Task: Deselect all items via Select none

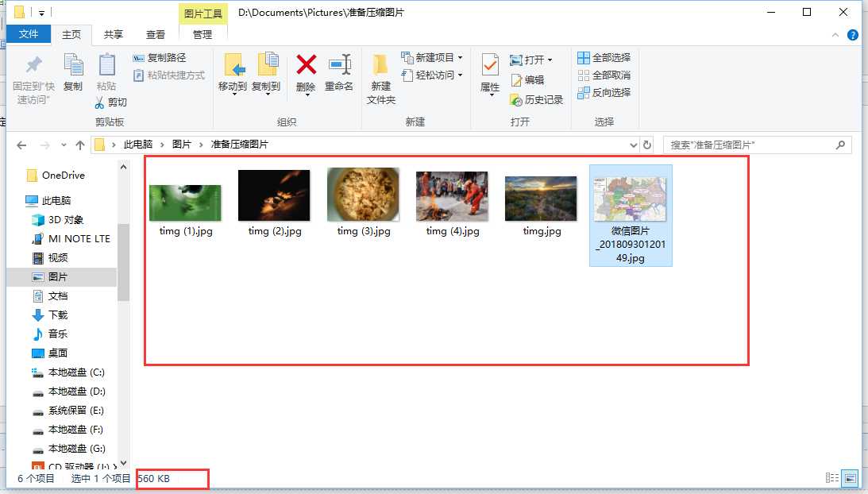Action: (x=604, y=75)
